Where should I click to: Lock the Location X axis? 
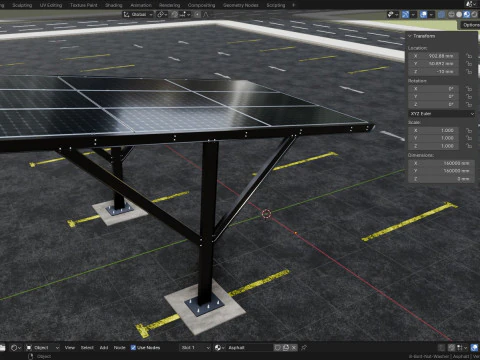[x=469, y=56]
